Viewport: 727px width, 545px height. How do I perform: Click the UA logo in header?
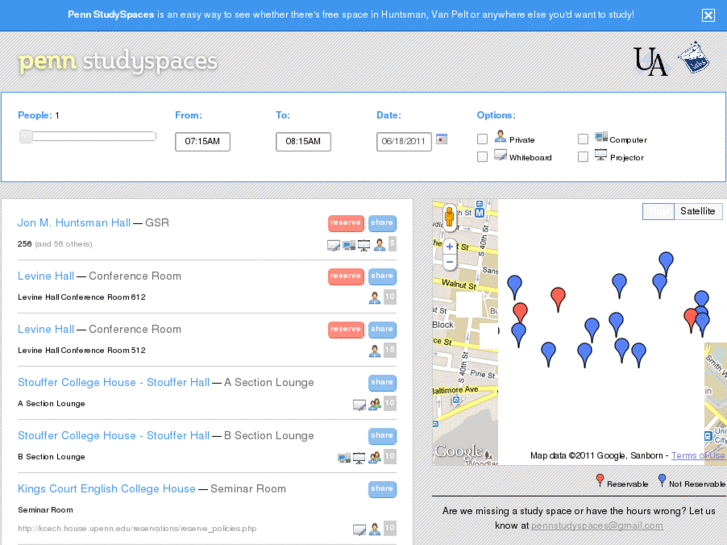pyautogui.click(x=650, y=61)
